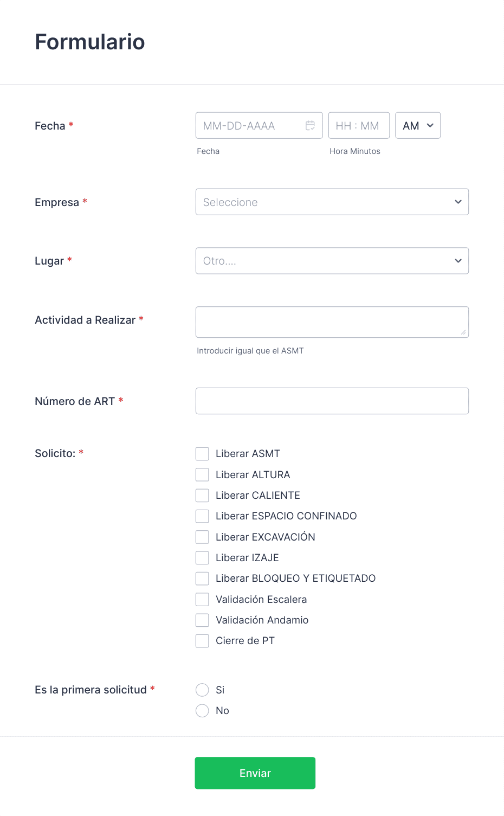Viewport: 504px width, 816px height.
Task: Tick the Liberar EXCAVACIÓN checkbox
Action: coord(202,537)
